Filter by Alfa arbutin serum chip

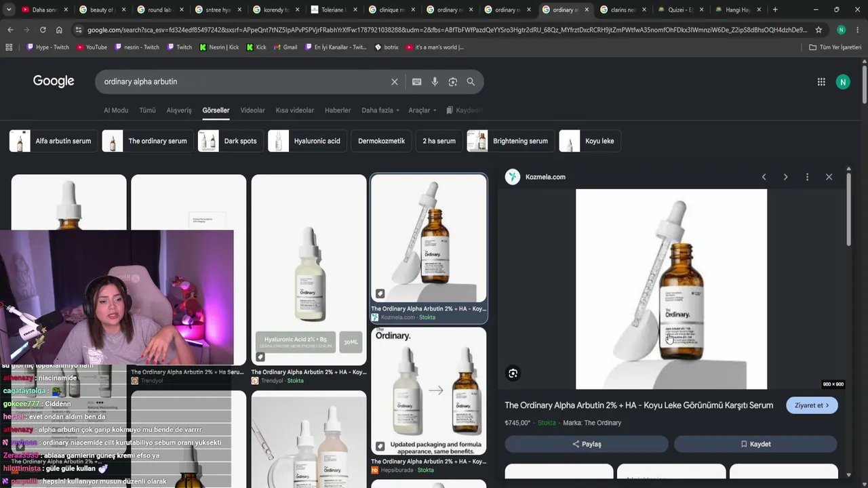[x=53, y=141]
